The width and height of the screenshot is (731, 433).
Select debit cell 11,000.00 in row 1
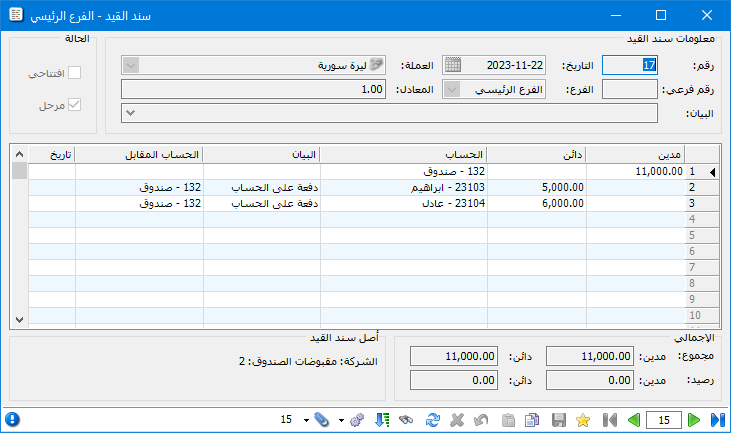click(635, 172)
